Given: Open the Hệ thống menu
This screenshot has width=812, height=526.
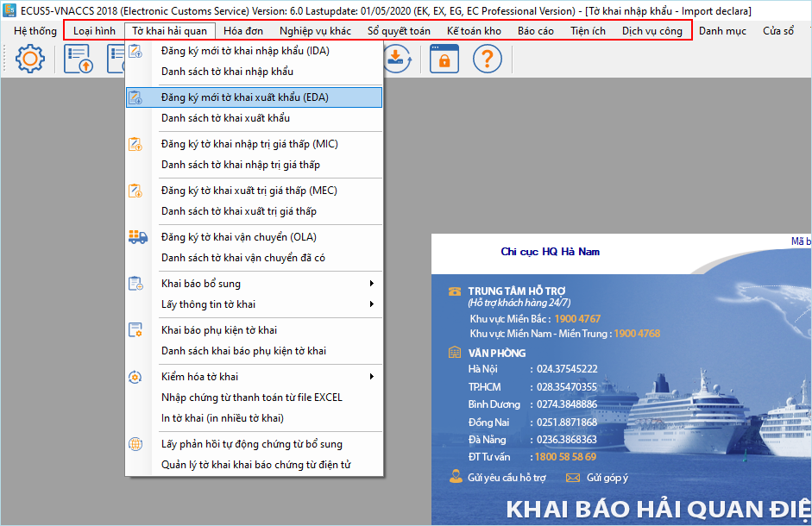Looking at the screenshot, I should pos(35,31).
